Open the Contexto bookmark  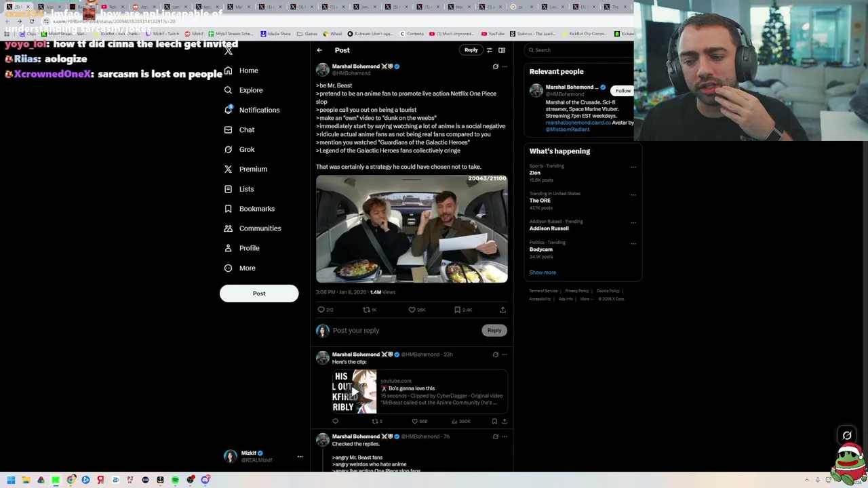pos(411,34)
